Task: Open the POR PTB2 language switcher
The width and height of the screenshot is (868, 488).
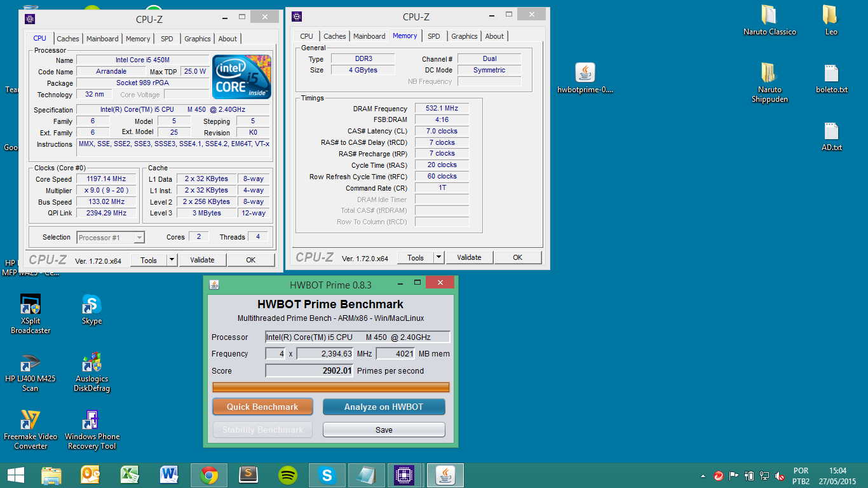Action: [801, 476]
